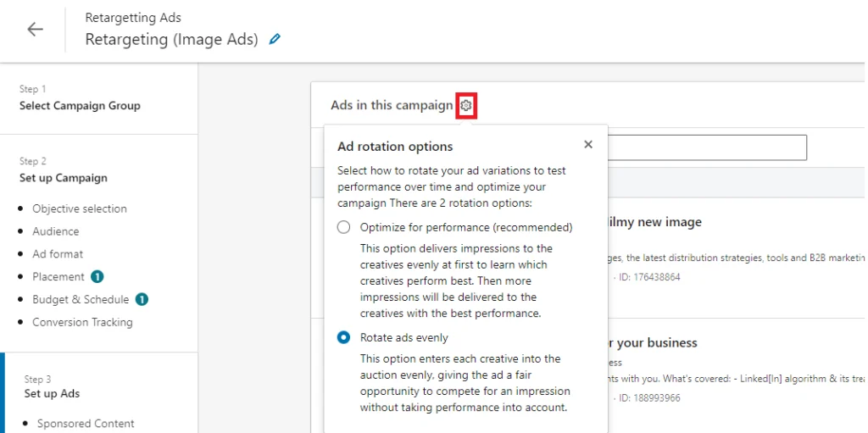Click the ad search input field
Viewport: 868px width, 433px height.
(707, 147)
